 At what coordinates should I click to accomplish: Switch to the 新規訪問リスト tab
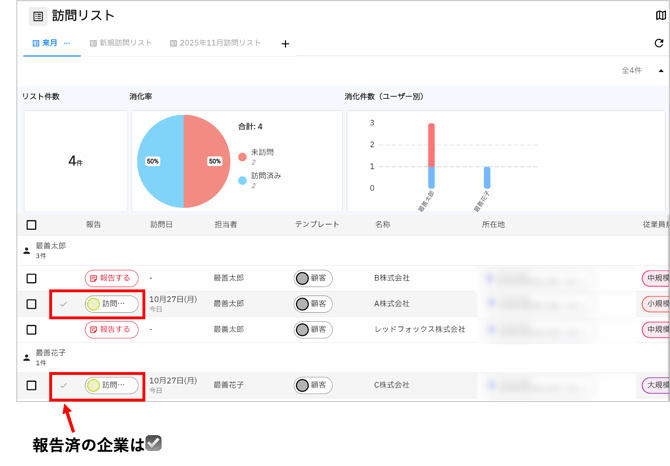tap(120, 44)
